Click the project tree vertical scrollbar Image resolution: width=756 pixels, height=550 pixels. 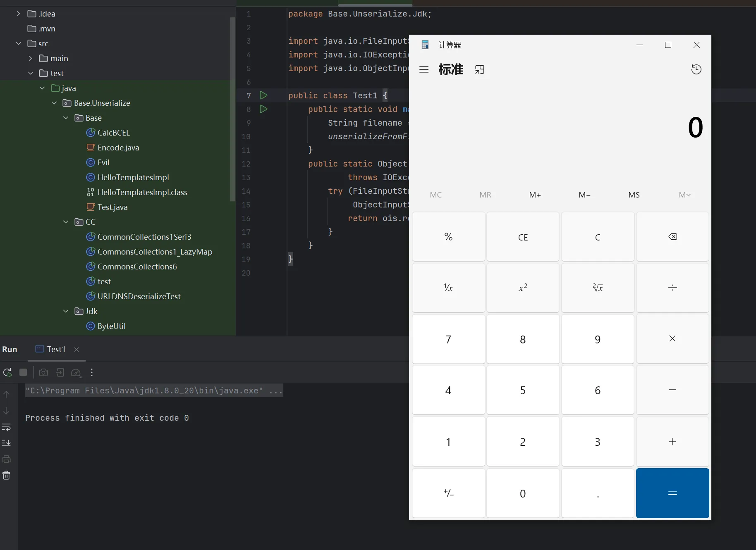pos(232,107)
